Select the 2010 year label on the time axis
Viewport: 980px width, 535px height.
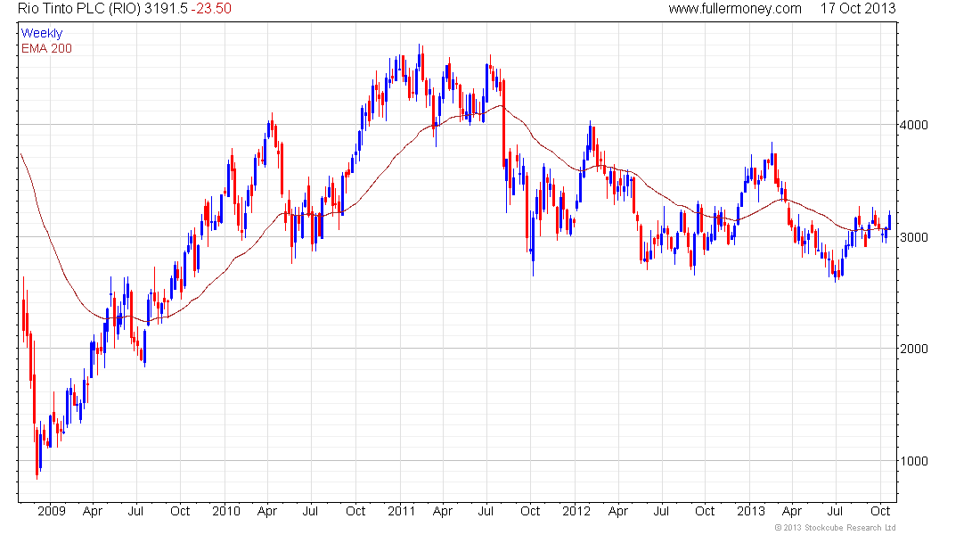226,511
